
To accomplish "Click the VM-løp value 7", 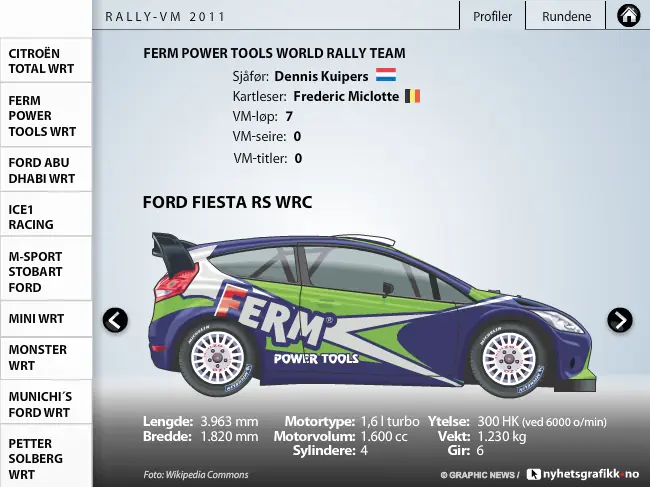I will pyautogui.click(x=289, y=116).
